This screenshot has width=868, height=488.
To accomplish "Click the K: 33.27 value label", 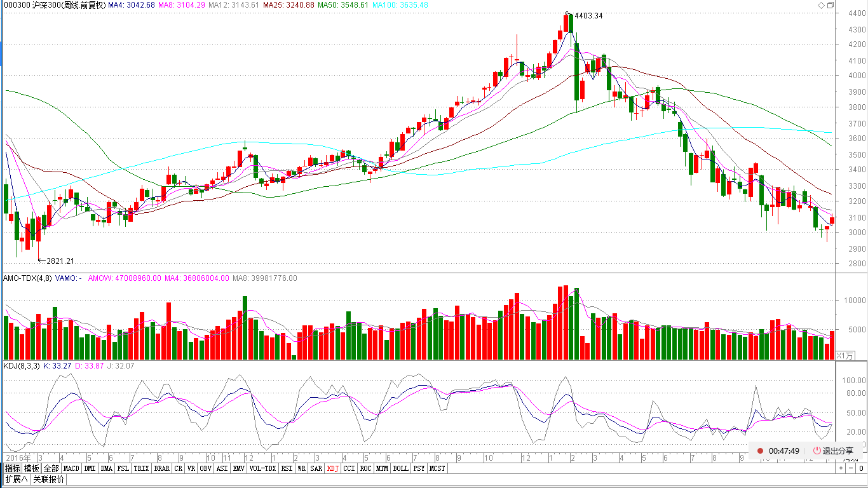I will coord(57,366).
